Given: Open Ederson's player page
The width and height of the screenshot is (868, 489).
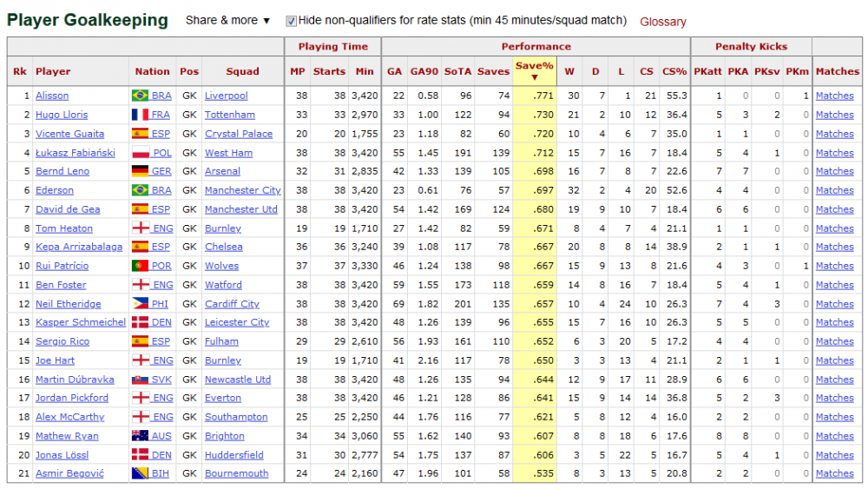Looking at the screenshot, I should [x=54, y=190].
